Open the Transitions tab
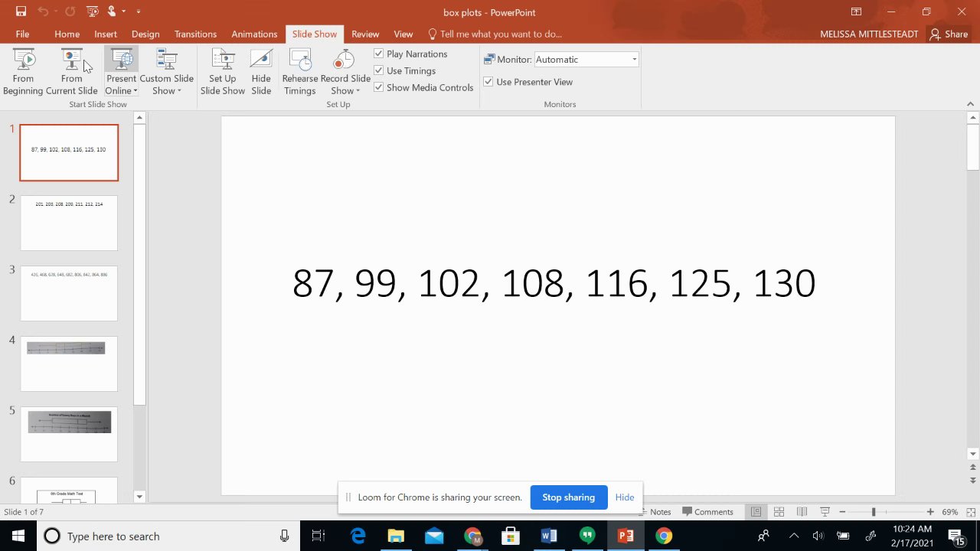 point(195,34)
